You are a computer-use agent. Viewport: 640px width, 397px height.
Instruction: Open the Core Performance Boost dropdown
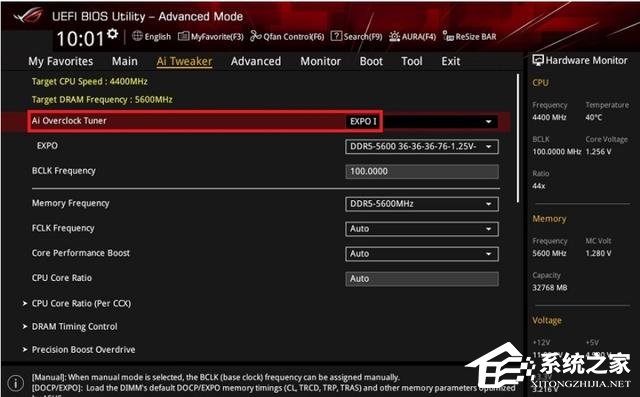point(422,254)
